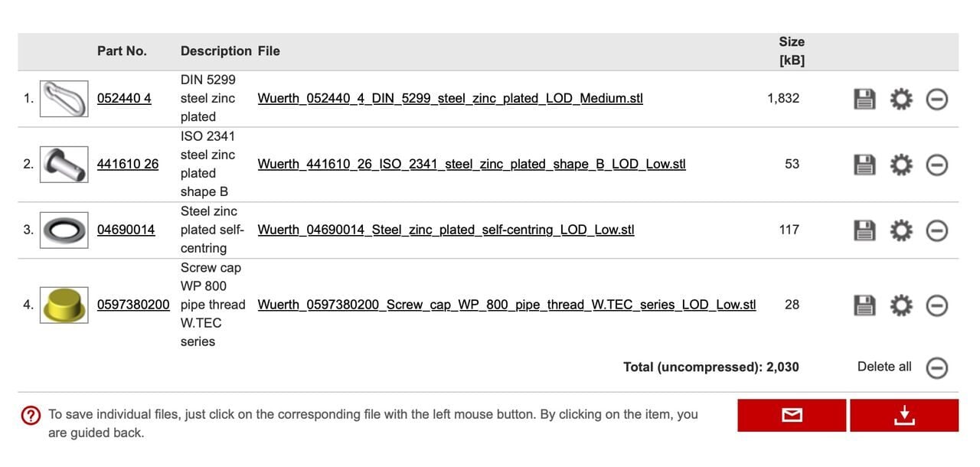Click snap hook thumbnail image

64,99
